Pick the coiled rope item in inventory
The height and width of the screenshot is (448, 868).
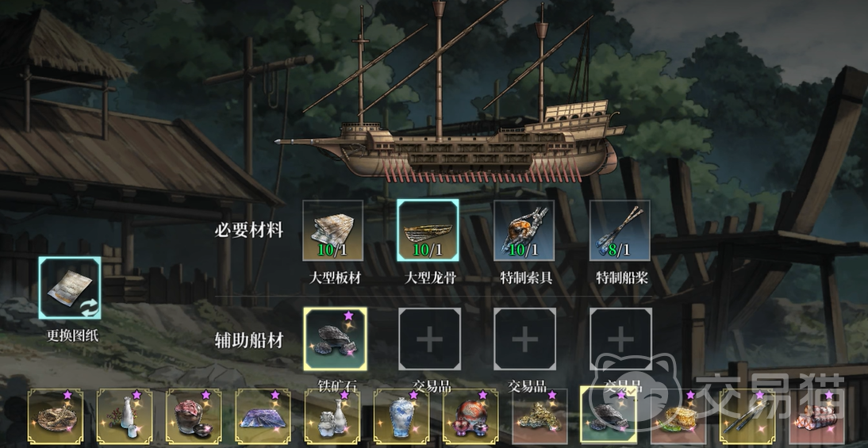click(56, 416)
